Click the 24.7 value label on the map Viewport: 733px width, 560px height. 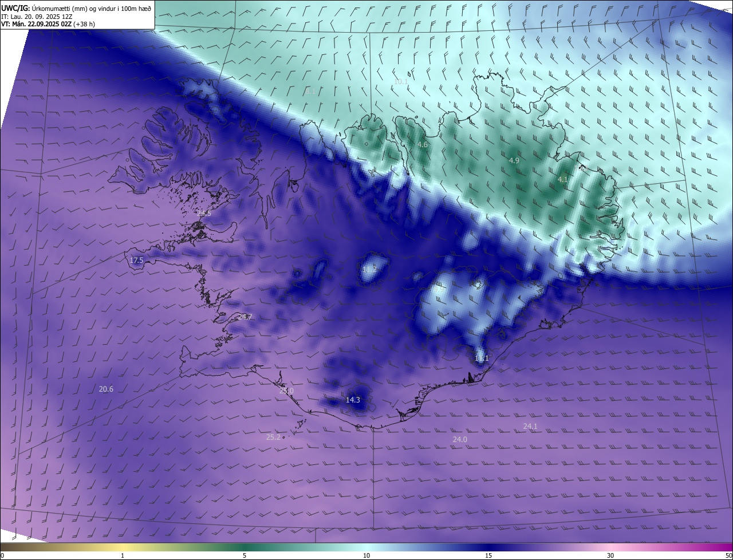(245, 317)
